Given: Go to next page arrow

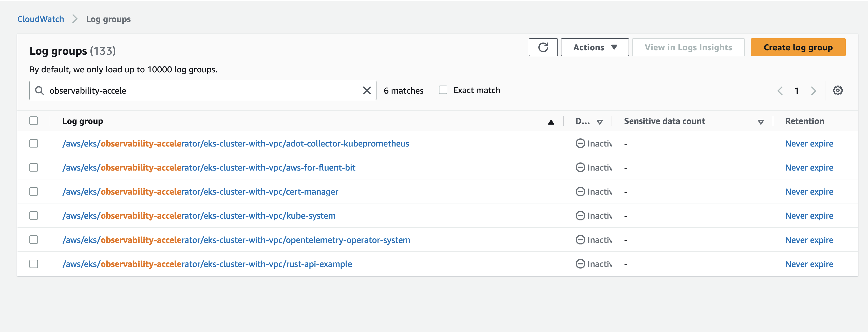Looking at the screenshot, I should point(814,91).
